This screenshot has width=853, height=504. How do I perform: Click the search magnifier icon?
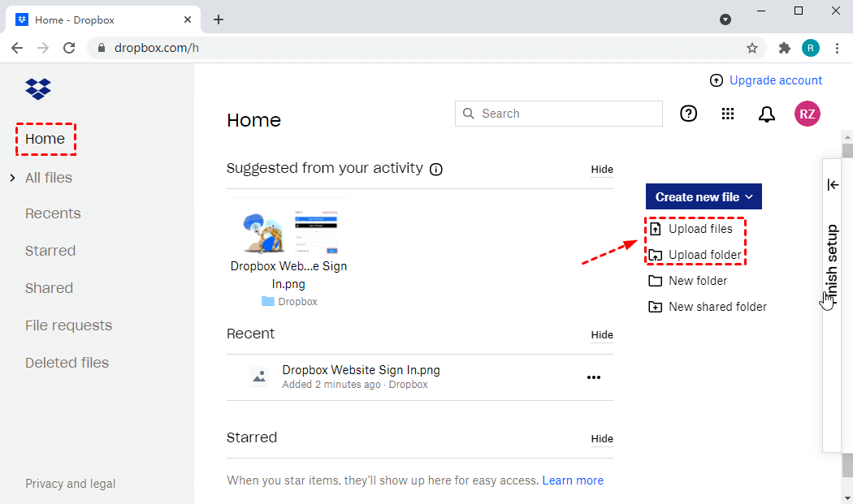click(x=469, y=114)
